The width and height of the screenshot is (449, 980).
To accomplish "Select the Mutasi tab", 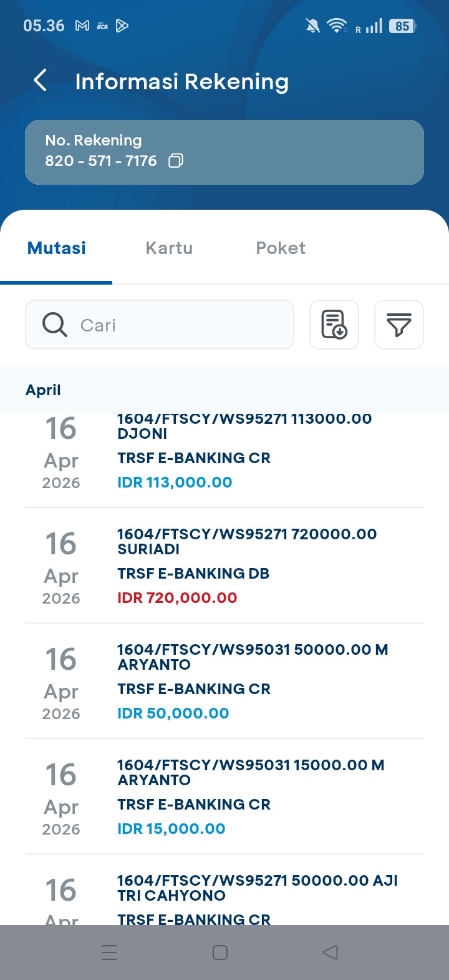I will point(57,248).
